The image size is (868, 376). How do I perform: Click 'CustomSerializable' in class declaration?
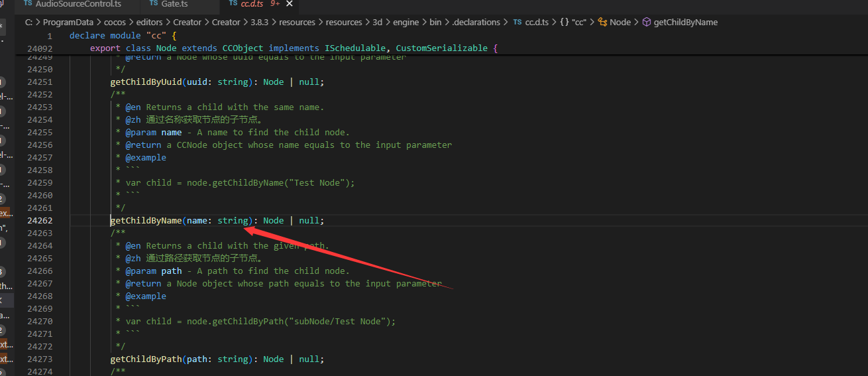tap(441, 48)
